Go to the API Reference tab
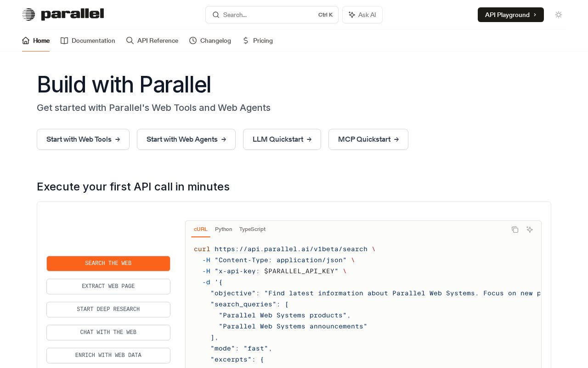The height and width of the screenshot is (368, 588). coord(152,40)
